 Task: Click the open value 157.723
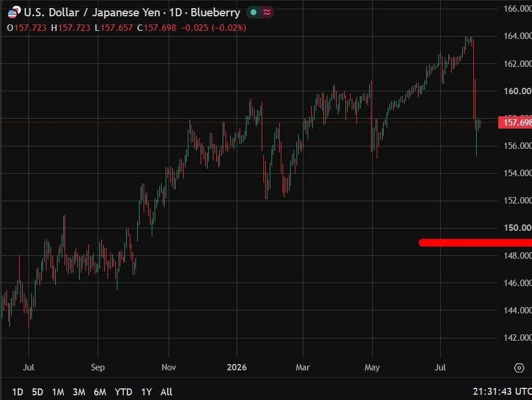pos(30,28)
